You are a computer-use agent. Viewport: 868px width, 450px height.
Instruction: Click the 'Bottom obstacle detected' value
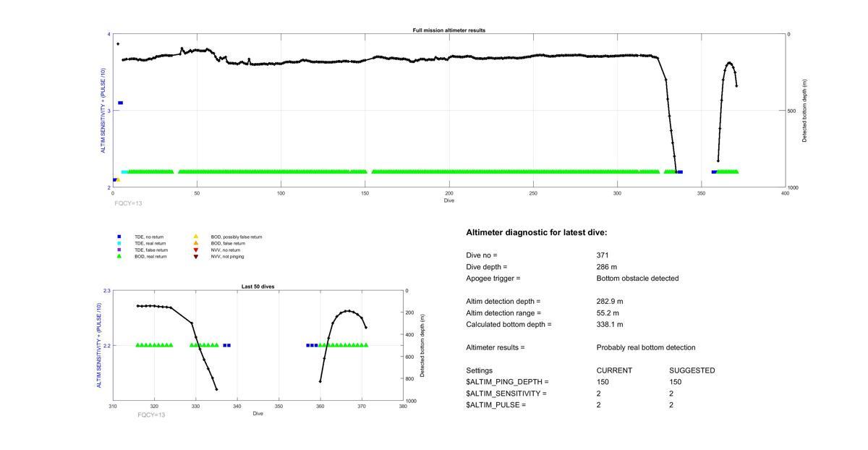(637, 279)
